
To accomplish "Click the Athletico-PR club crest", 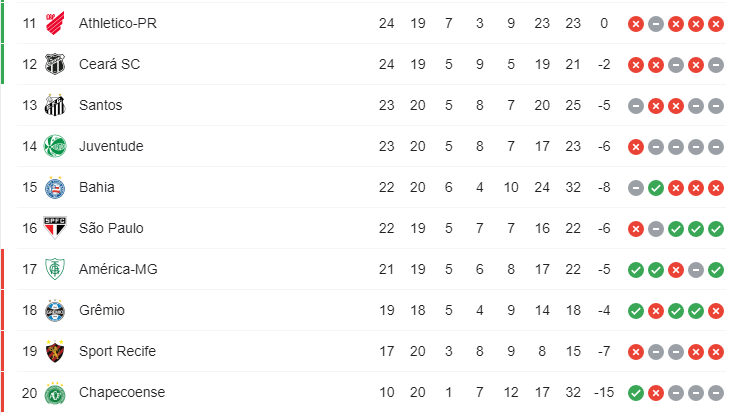I will tap(55, 23).
